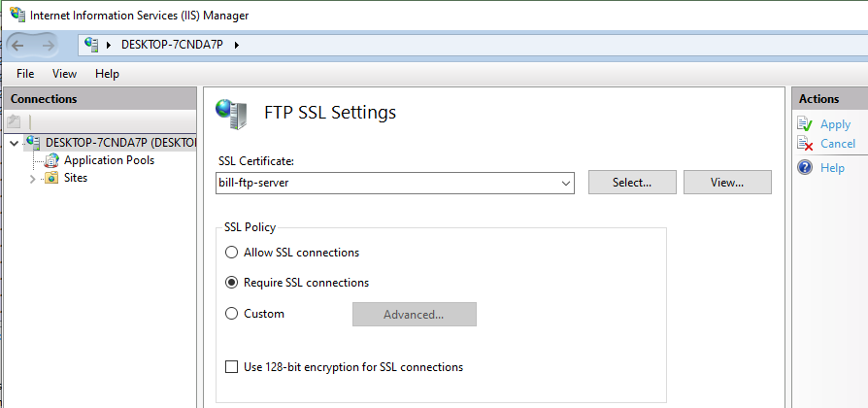Screen dimensions: 868x408
Task: Click the Sites folder globe icon
Action: [51, 179]
